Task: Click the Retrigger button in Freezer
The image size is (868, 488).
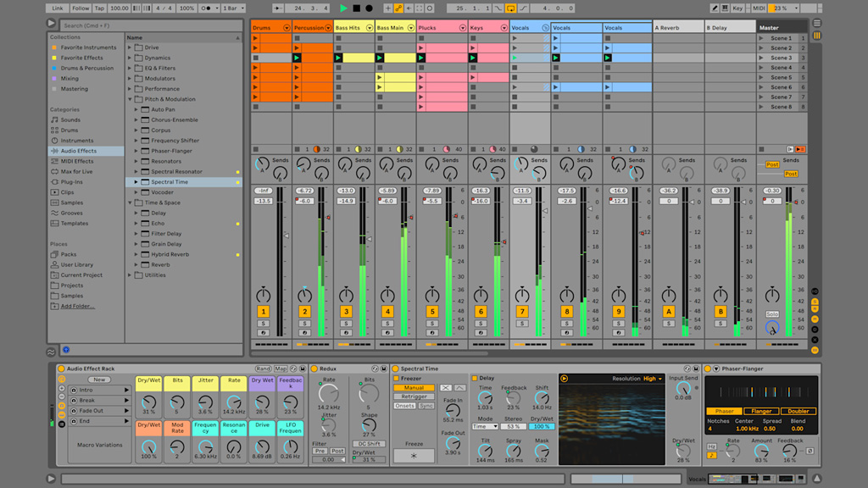Action: click(x=414, y=396)
